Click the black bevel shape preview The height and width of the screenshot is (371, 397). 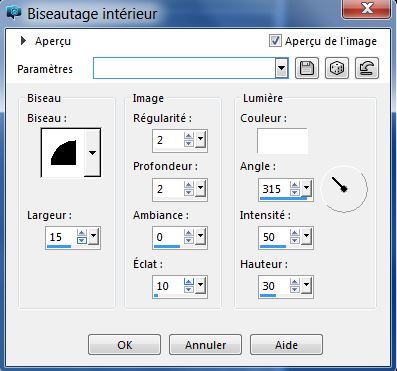point(63,153)
